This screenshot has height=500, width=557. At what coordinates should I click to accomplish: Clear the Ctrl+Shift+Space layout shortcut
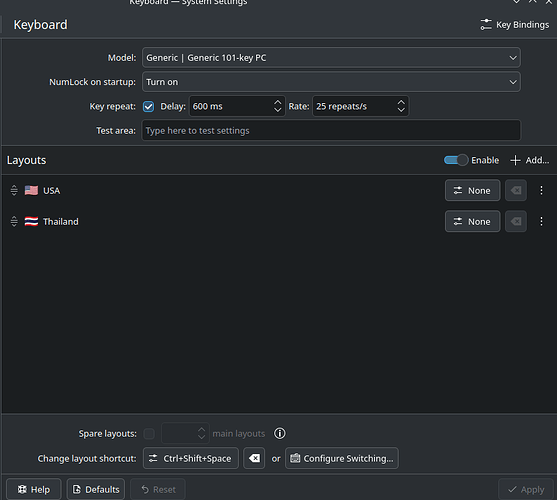point(254,458)
